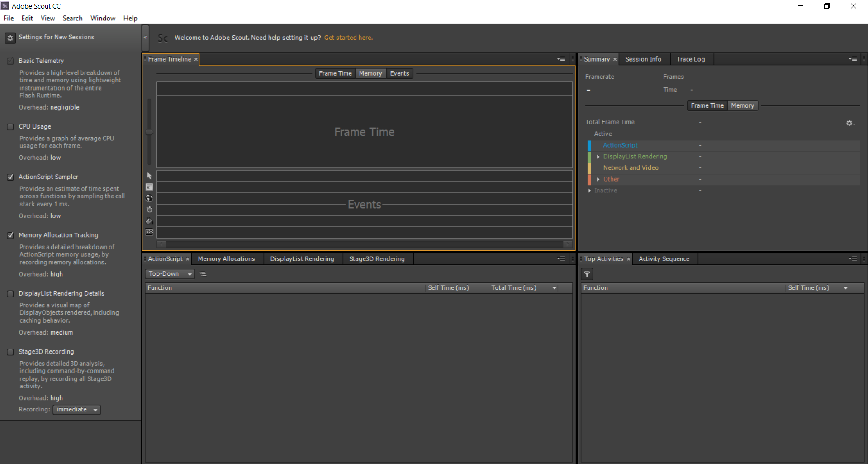Click the keyboard events K icon
This screenshot has width=868, height=464.
click(149, 187)
